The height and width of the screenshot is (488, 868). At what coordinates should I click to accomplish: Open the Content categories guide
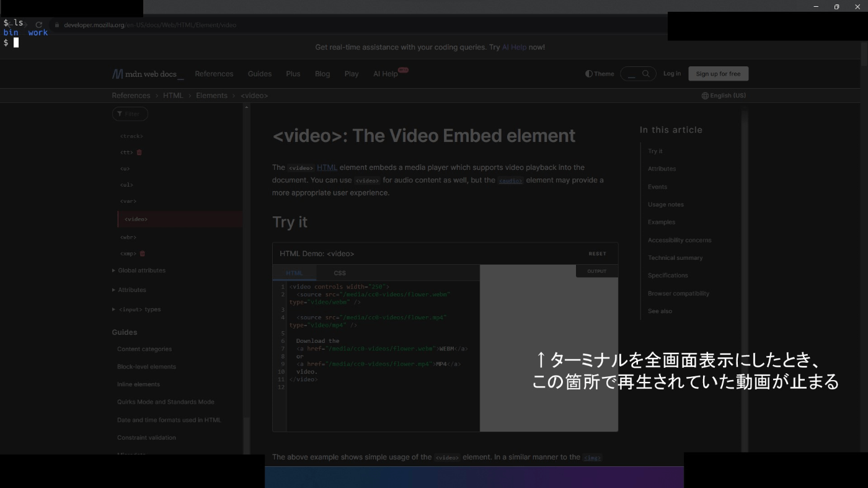pos(144,349)
